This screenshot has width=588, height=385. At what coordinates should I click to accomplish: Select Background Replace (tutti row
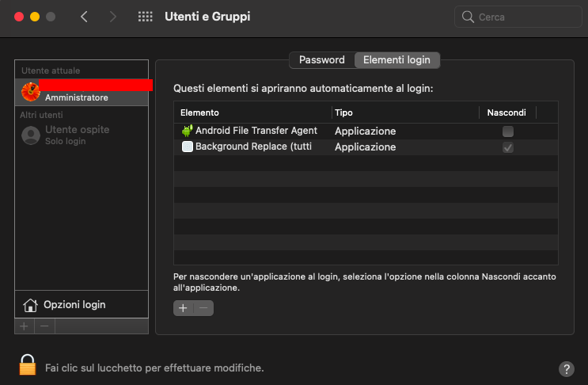pos(366,147)
